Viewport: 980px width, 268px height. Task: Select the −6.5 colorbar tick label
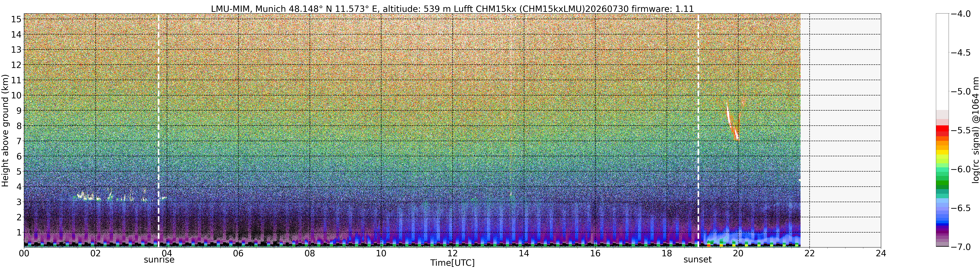tap(961, 208)
